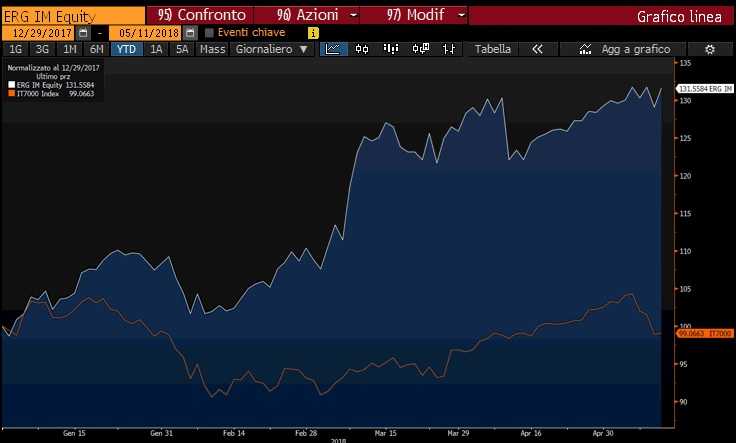736x443 pixels.
Task: Open chart settings gear icon
Action: coord(710,49)
